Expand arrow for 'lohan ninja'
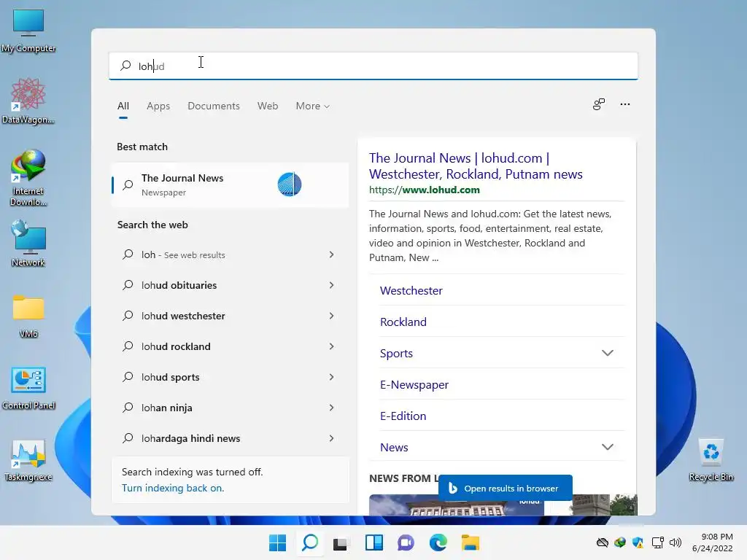 [332, 408]
